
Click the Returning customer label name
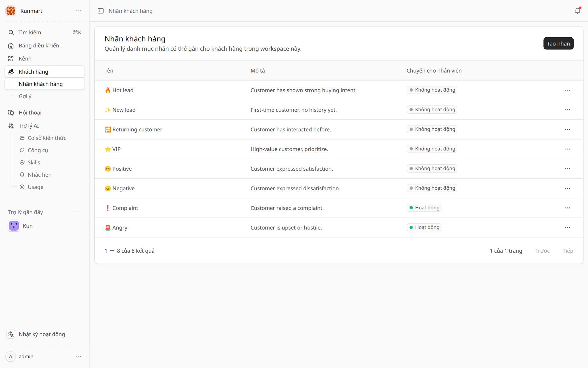coord(137,129)
